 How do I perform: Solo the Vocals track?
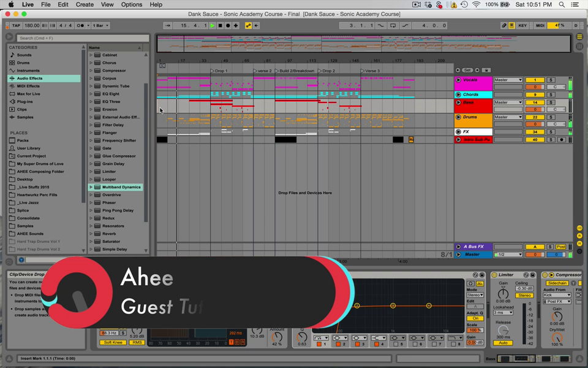pos(551,80)
